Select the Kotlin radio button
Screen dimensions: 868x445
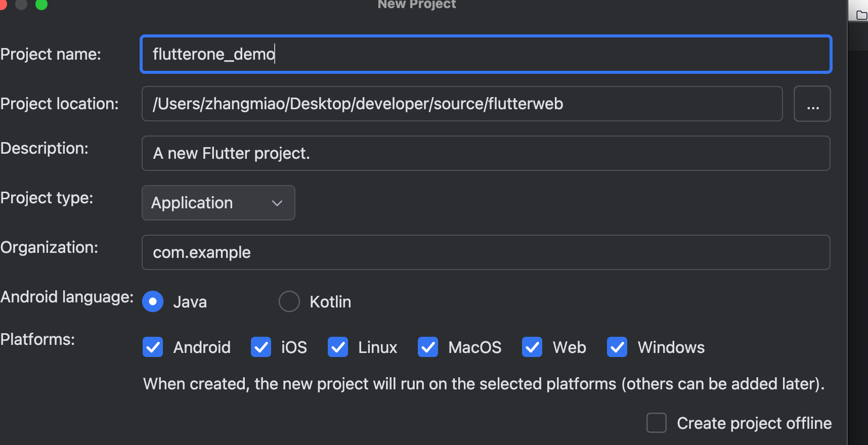click(289, 301)
